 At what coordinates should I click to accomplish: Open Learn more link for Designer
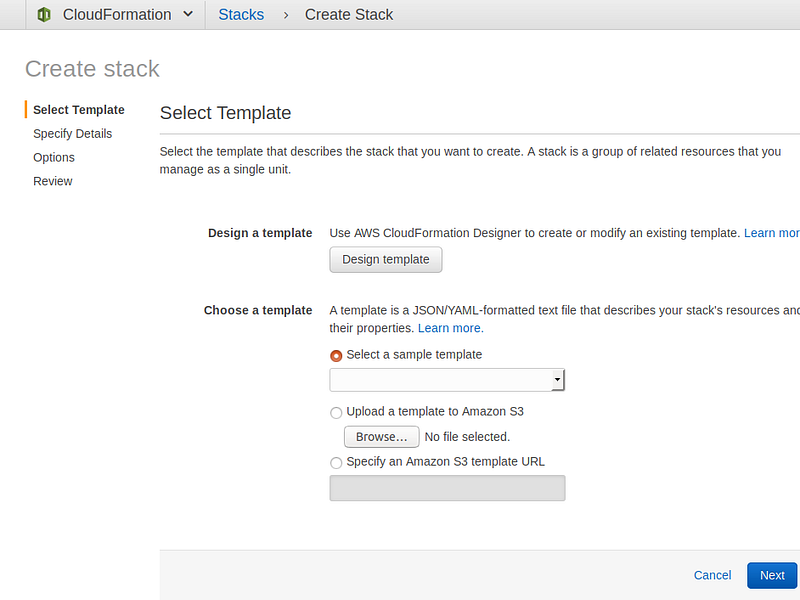[771, 233]
